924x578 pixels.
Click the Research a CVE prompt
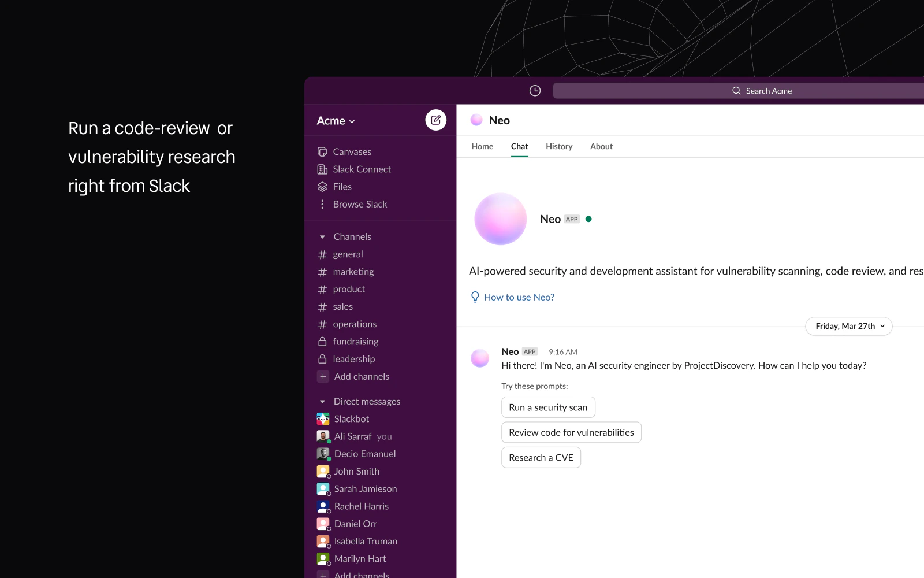541,458
